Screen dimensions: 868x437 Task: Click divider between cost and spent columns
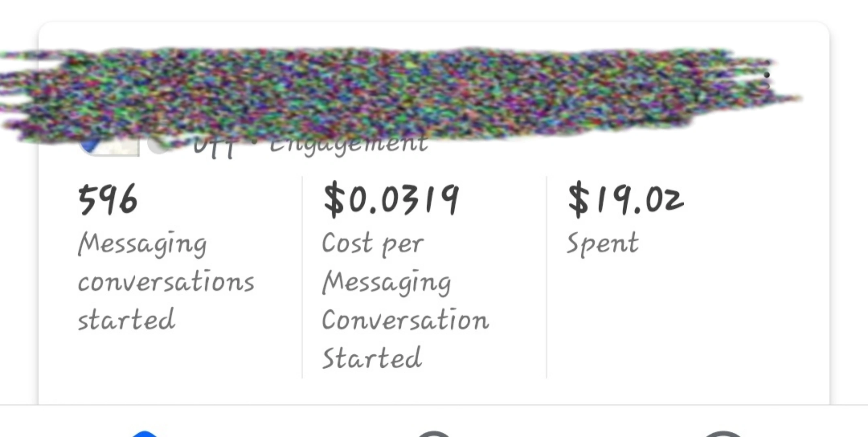coord(547,278)
